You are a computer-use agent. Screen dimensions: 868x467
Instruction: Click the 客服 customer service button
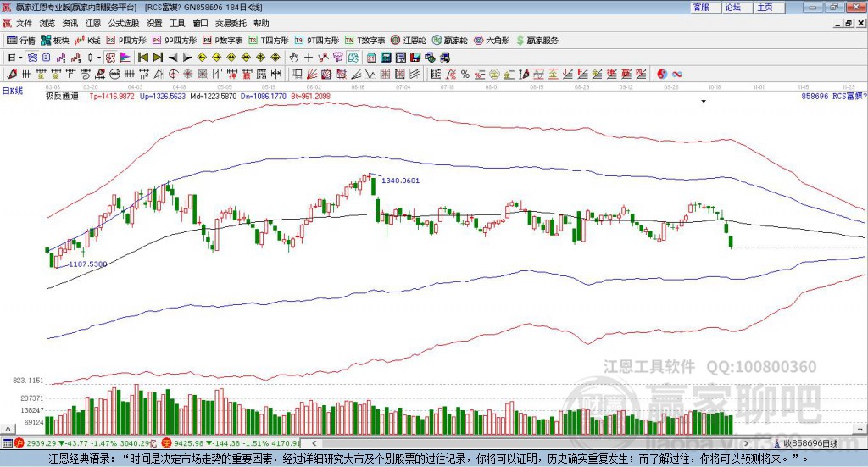pos(705,7)
